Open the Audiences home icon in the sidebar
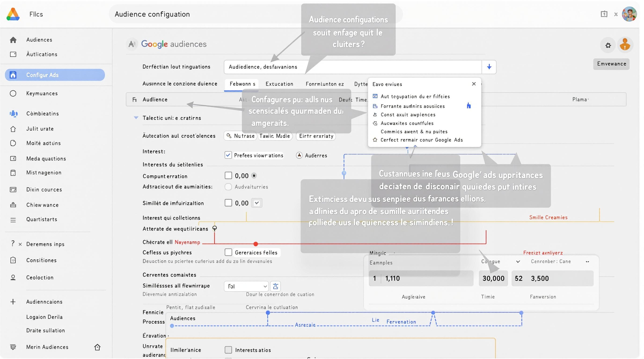Image resolution: width=644 pixels, height=359 pixels. click(x=13, y=40)
